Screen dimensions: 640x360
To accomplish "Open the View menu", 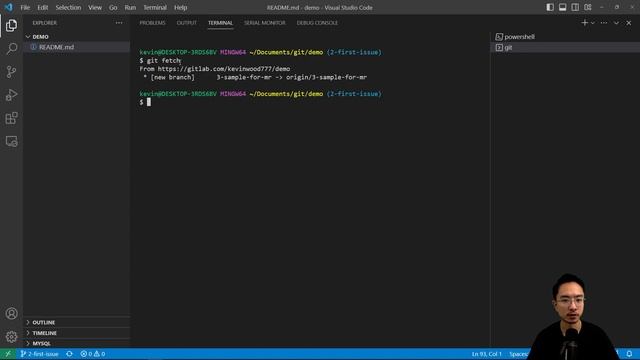I will (95, 7).
